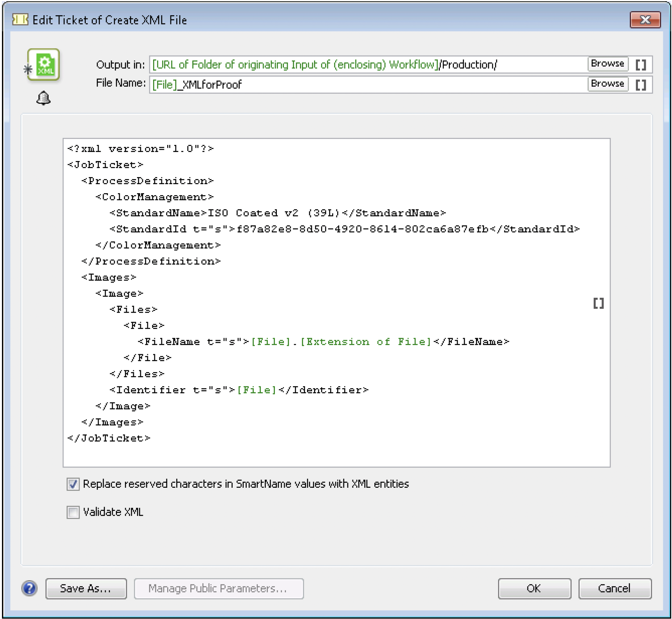The height and width of the screenshot is (619, 672).
Task: Insert SmartName in XML editor area
Action: coord(598,303)
